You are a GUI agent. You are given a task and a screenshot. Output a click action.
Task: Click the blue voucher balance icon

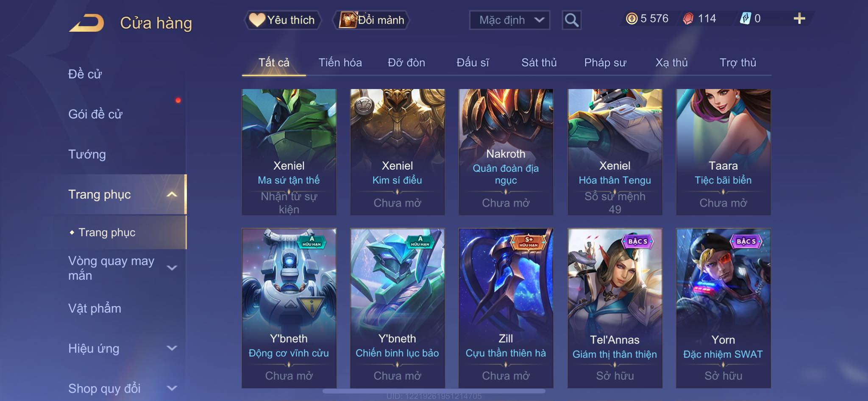coord(745,19)
